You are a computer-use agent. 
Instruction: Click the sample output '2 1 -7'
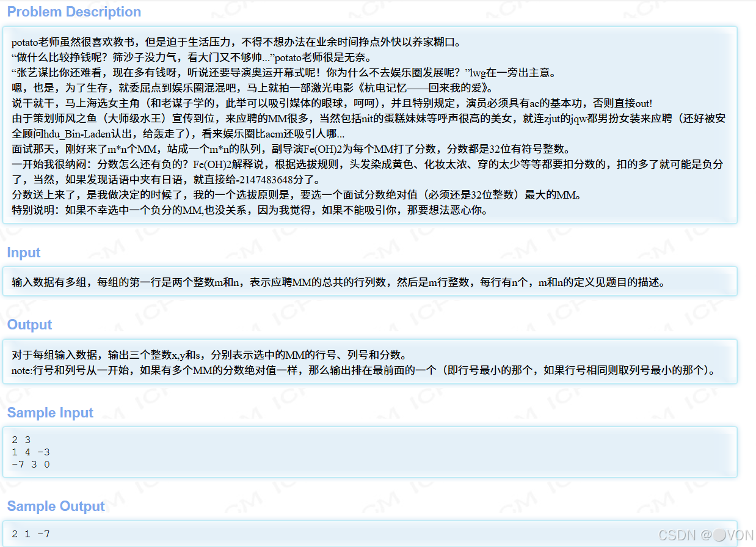31,534
